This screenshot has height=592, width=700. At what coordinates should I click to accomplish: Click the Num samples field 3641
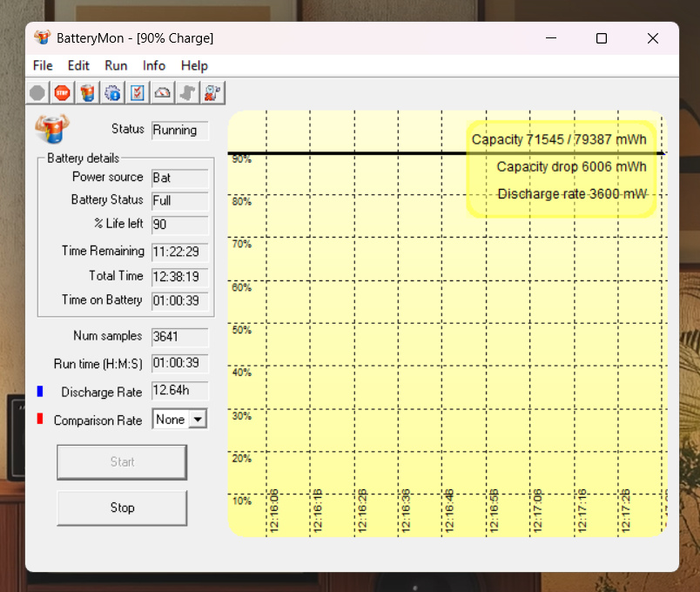(x=180, y=337)
